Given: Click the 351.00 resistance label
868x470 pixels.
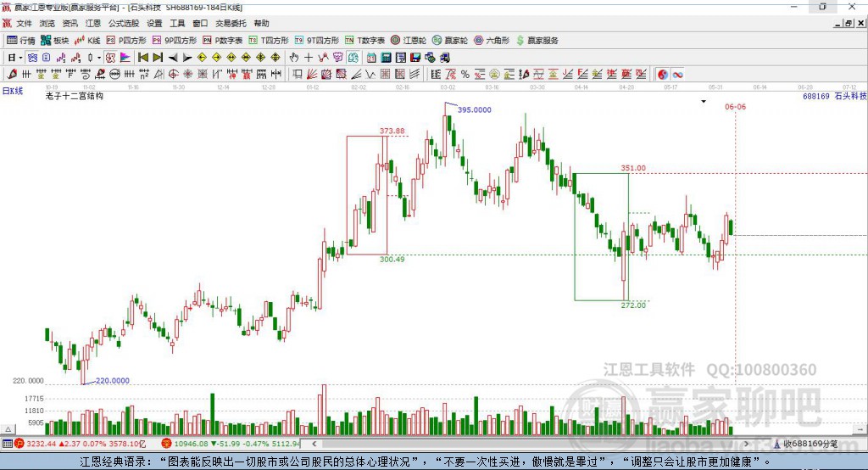Looking at the screenshot, I should coord(633,168).
